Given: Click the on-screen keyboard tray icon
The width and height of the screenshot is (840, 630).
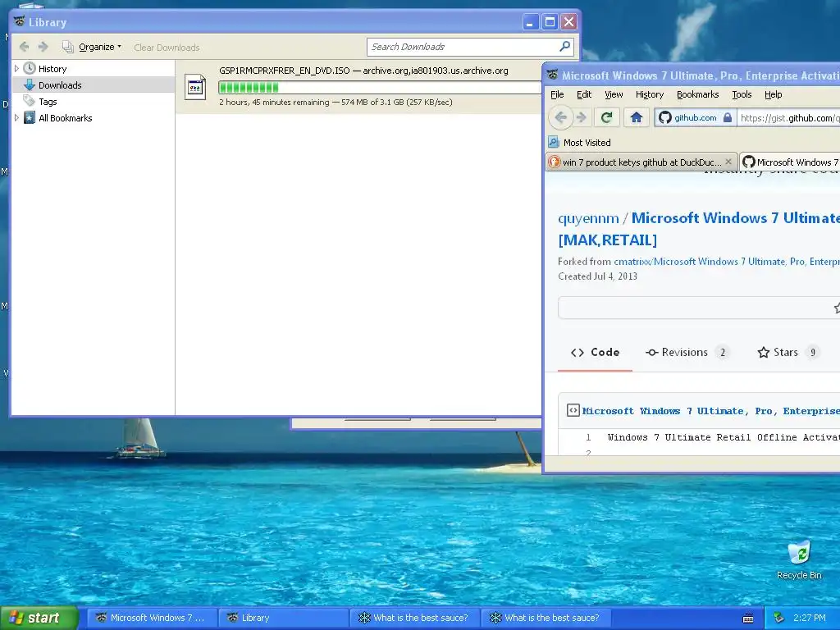Looking at the screenshot, I should (x=748, y=619).
